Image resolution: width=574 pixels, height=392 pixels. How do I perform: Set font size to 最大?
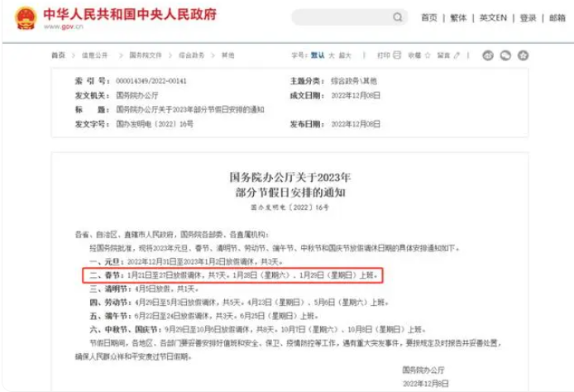point(345,55)
